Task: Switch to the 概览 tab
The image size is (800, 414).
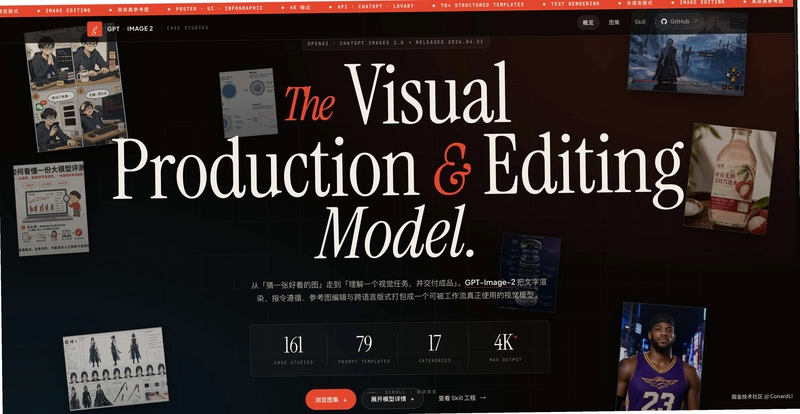Action: (x=588, y=22)
